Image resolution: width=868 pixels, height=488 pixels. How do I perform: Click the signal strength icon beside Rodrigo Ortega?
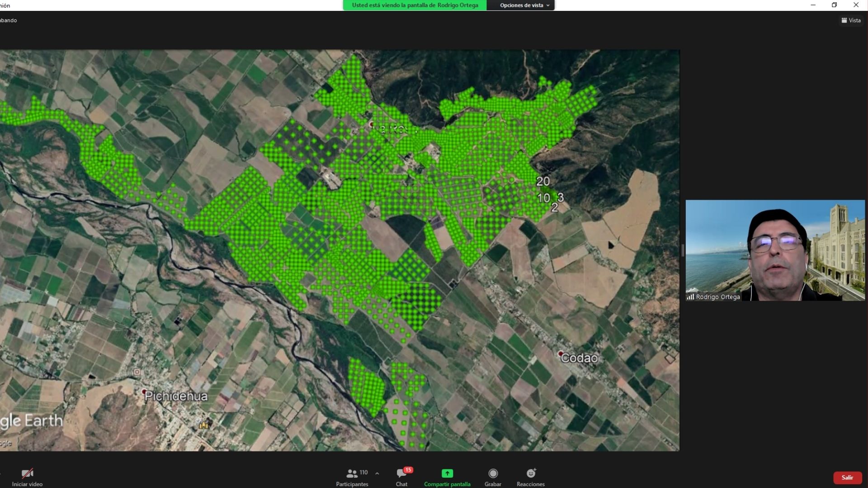click(690, 297)
